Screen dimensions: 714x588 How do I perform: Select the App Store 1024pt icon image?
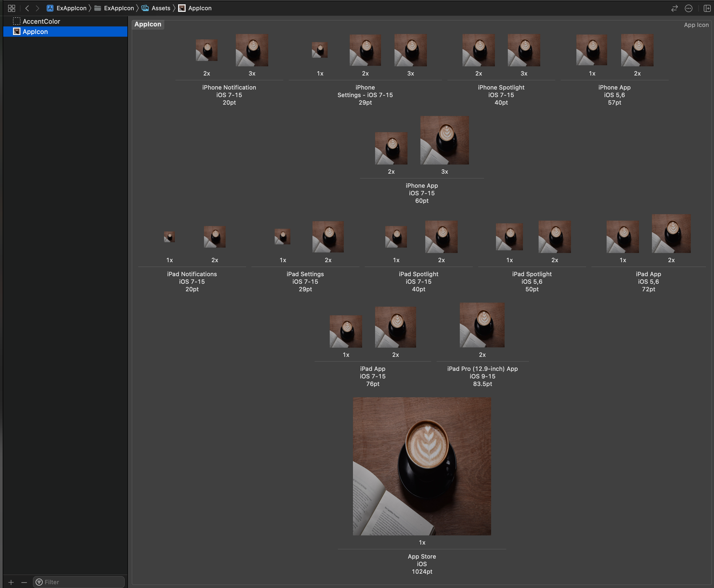click(x=422, y=466)
